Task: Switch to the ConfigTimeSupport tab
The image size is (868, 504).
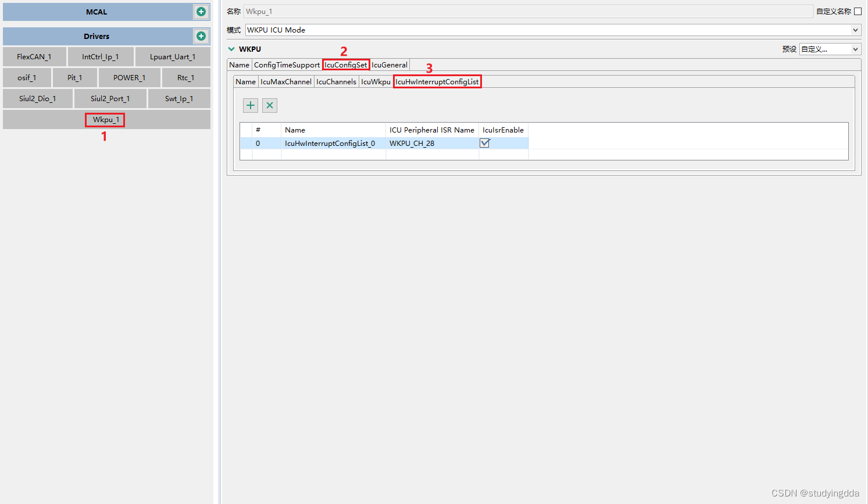Action: point(287,65)
